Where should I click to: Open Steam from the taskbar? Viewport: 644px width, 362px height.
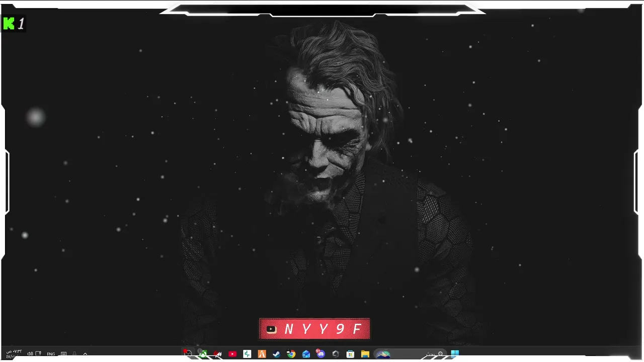(276, 354)
